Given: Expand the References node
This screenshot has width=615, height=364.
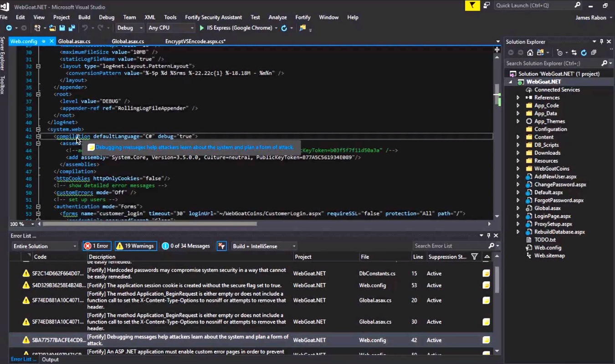Looking at the screenshot, I should (x=518, y=98).
